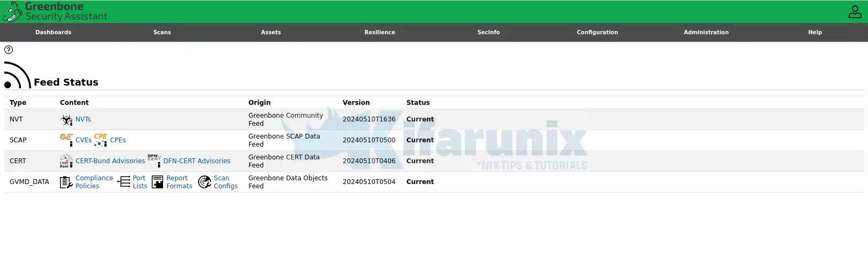Image resolution: width=868 pixels, height=275 pixels.
Task: Open the SecInfo menu
Action: (x=488, y=32)
